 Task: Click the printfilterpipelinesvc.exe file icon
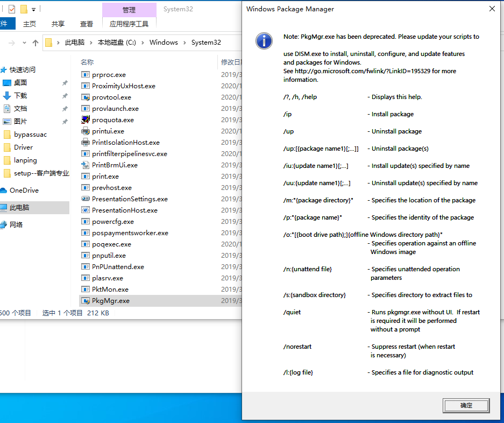85,154
